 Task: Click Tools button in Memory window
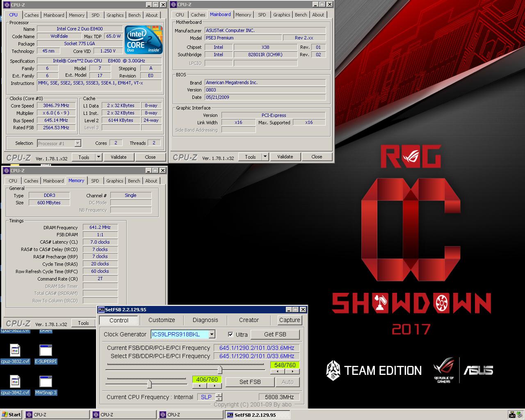83,323
